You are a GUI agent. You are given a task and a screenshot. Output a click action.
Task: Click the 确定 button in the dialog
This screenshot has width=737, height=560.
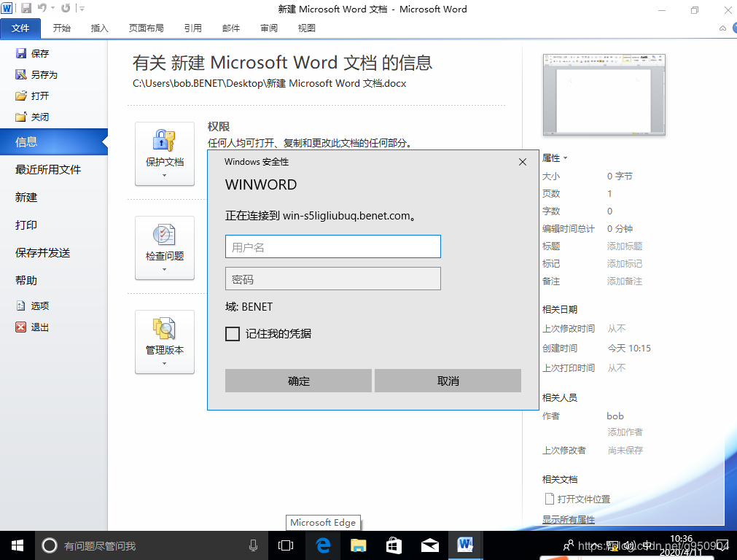coord(298,381)
